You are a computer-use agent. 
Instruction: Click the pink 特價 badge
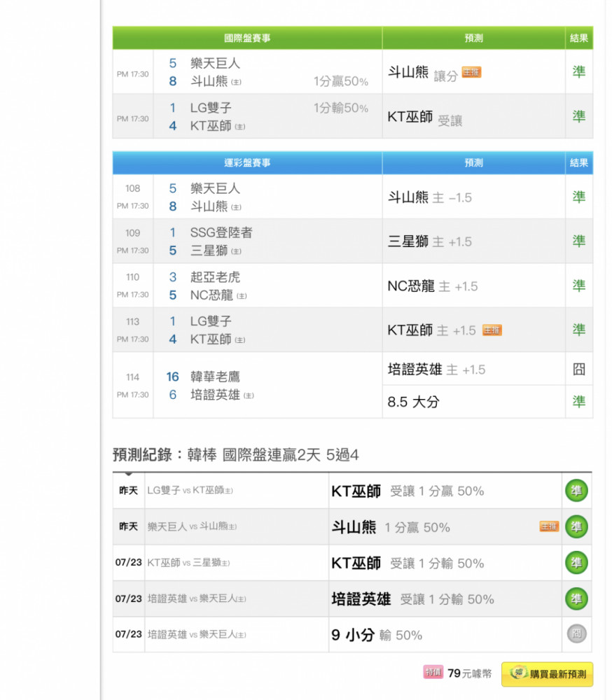click(433, 672)
